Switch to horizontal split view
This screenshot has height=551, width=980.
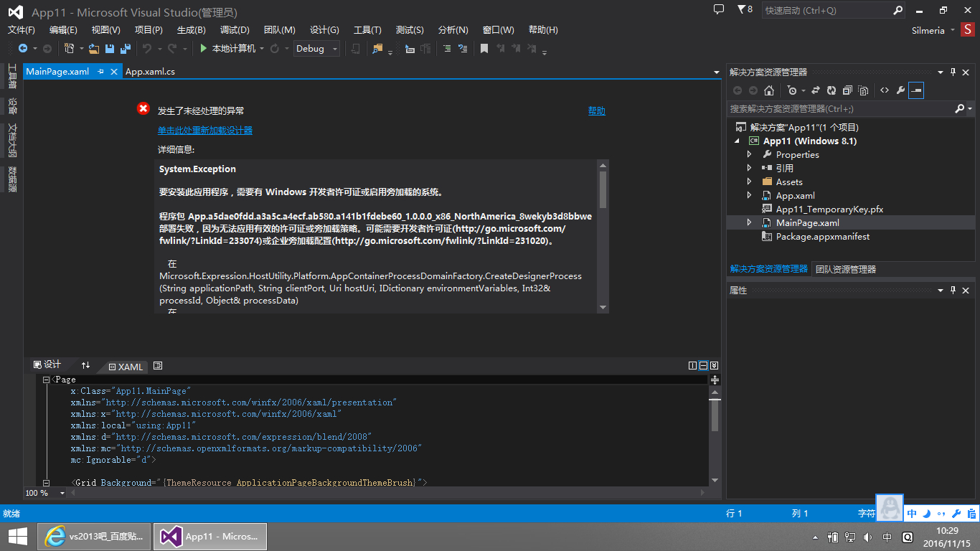703,365
